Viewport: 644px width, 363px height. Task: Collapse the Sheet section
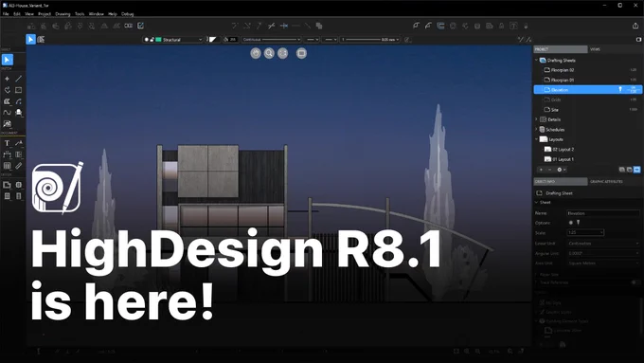[536, 202]
